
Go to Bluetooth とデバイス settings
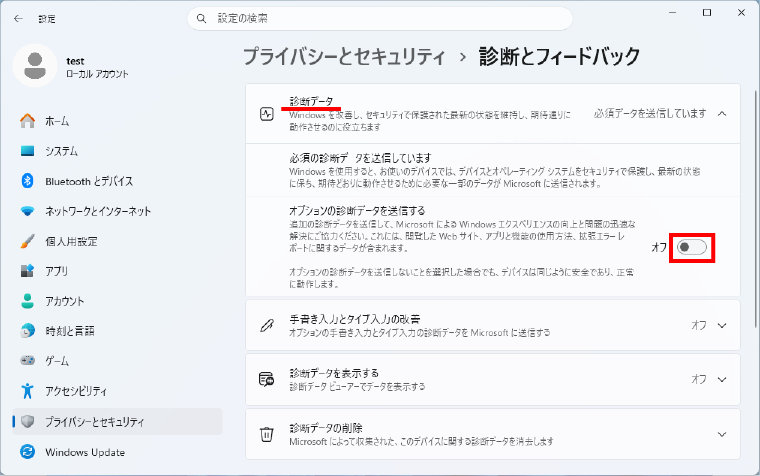pos(117,181)
